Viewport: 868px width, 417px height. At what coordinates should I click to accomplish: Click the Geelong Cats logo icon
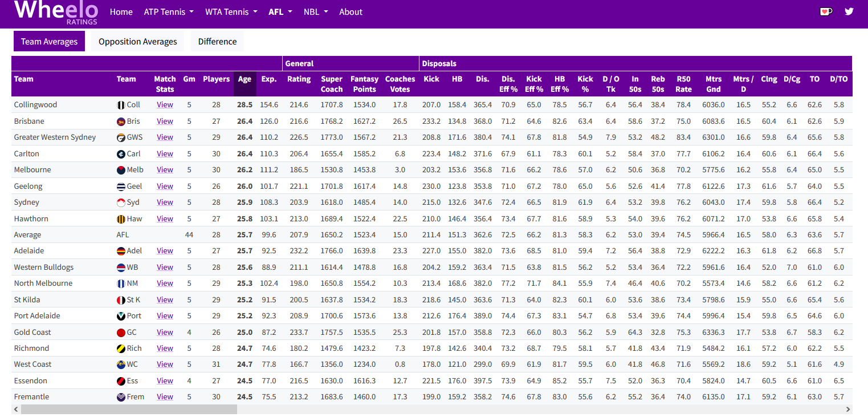[x=121, y=187]
